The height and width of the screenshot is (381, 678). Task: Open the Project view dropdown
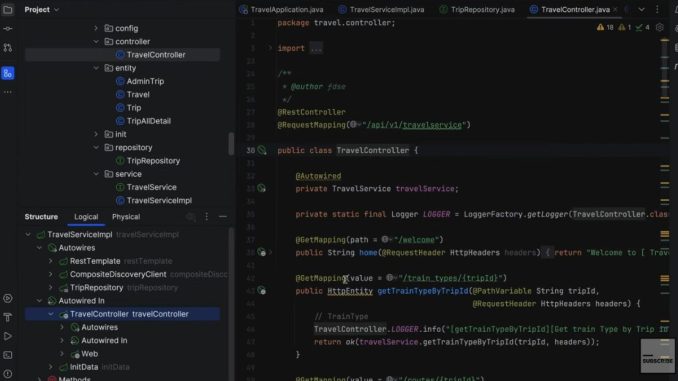(42, 10)
